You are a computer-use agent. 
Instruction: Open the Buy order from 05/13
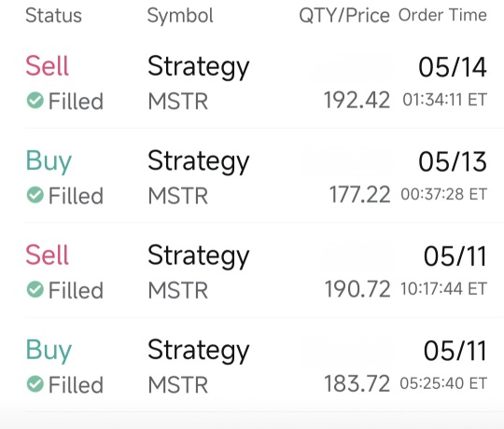point(256,176)
